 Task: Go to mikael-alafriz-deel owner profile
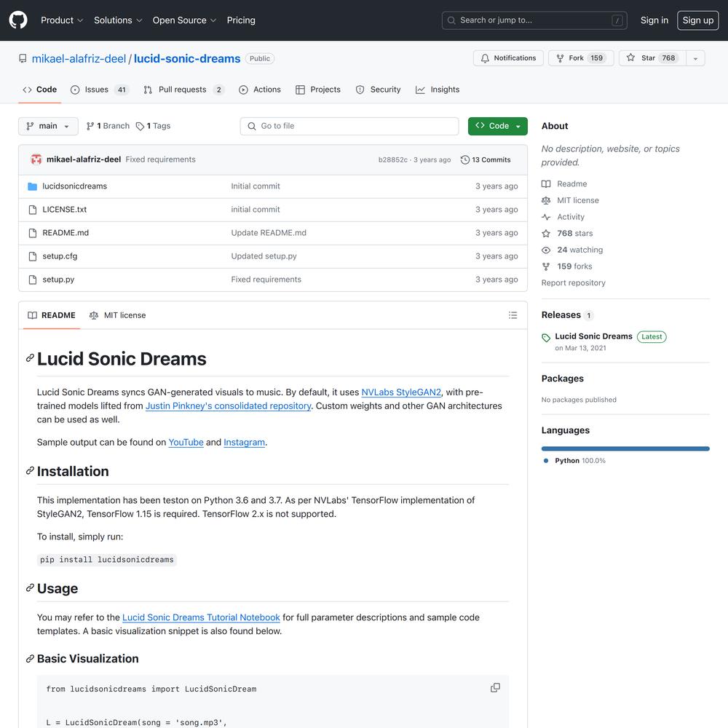(79, 58)
